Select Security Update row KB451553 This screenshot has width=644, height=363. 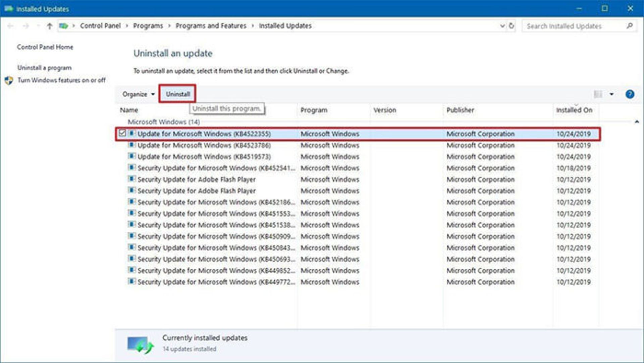pos(358,214)
